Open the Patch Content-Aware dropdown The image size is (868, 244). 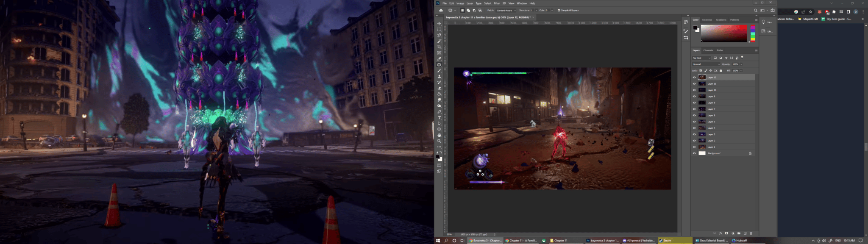[506, 10]
